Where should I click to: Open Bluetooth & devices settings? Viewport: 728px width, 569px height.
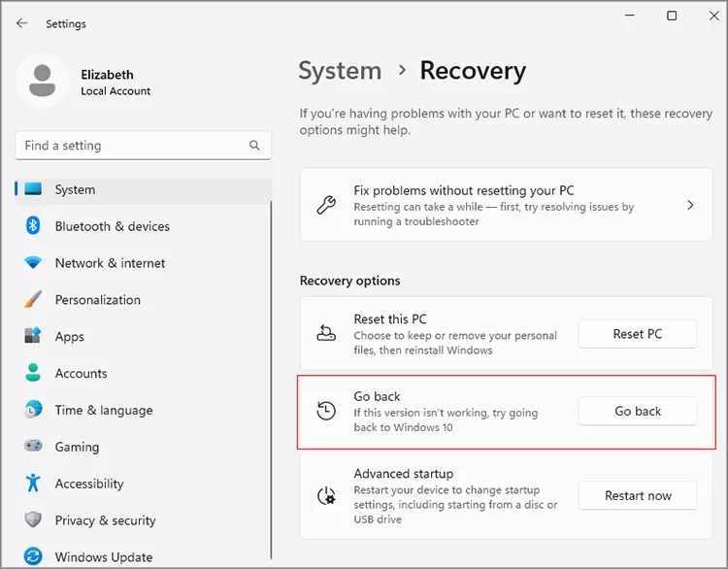pos(143,226)
